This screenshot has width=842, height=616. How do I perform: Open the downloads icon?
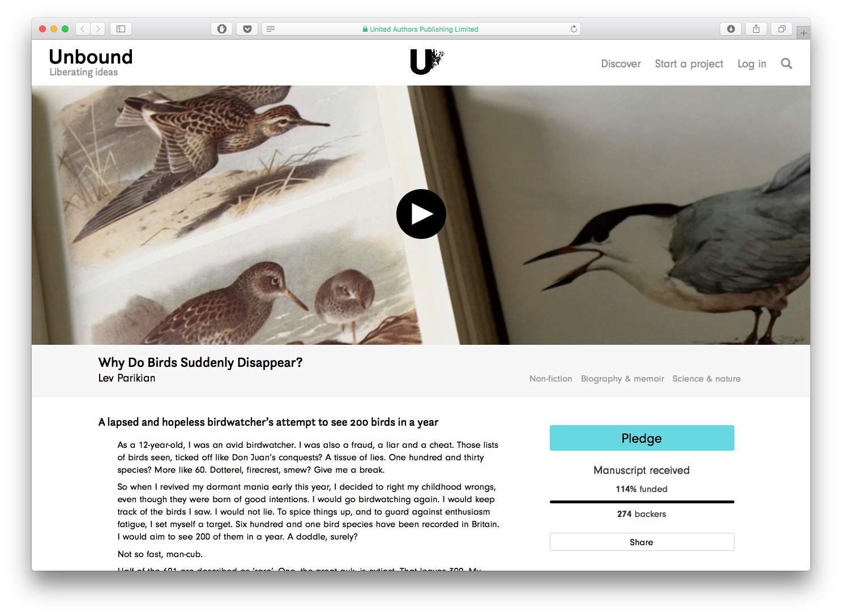pos(730,29)
